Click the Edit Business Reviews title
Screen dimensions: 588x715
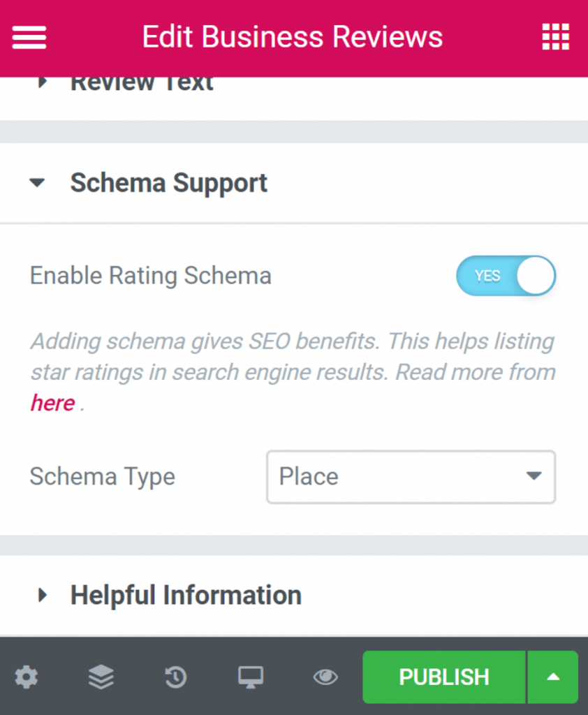[292, 37]
